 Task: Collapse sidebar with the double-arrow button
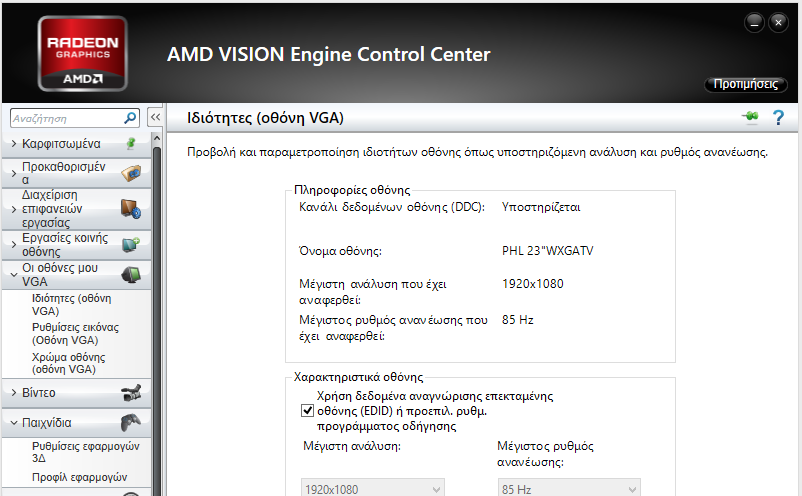click(155, 117)
